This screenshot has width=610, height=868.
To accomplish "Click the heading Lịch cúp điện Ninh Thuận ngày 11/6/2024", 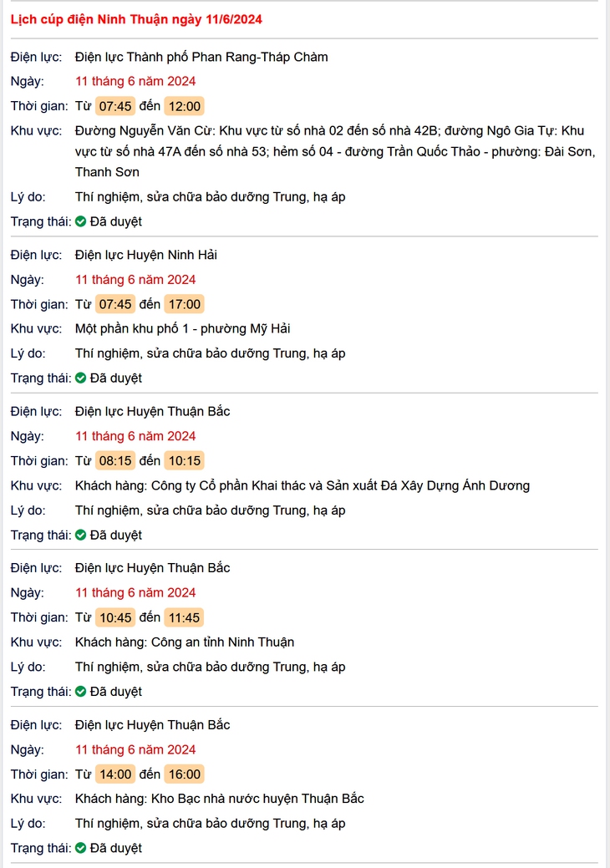I will click(x=136, y=19).
